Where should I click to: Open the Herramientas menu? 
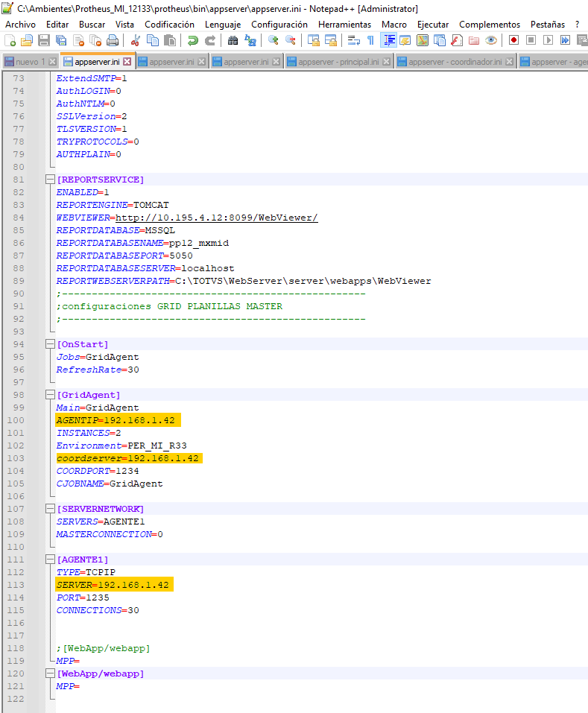(344, 25)
